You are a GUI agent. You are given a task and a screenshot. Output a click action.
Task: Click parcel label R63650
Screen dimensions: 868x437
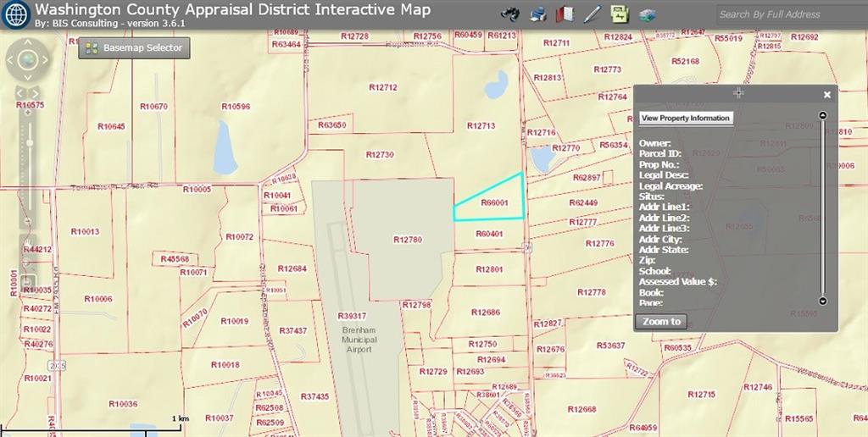click(x=332, y=125)
